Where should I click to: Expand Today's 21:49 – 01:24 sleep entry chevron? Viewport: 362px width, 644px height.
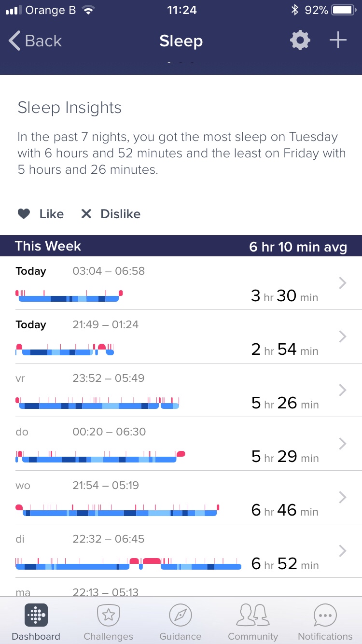343,336
